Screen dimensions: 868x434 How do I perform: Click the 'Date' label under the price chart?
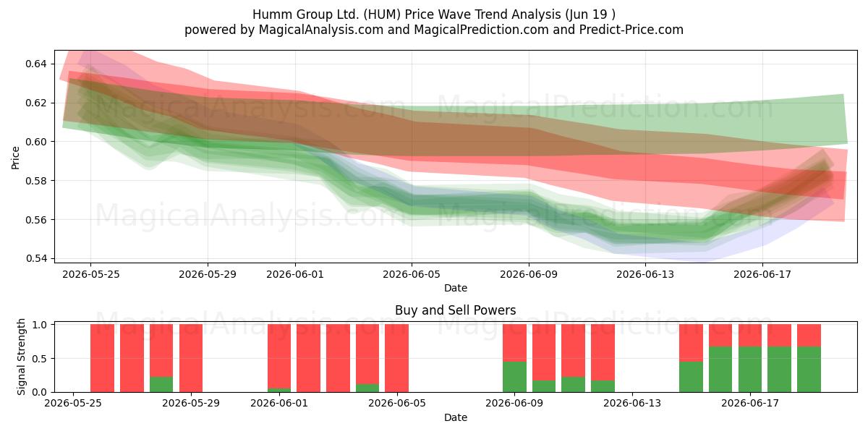(456, 288)
